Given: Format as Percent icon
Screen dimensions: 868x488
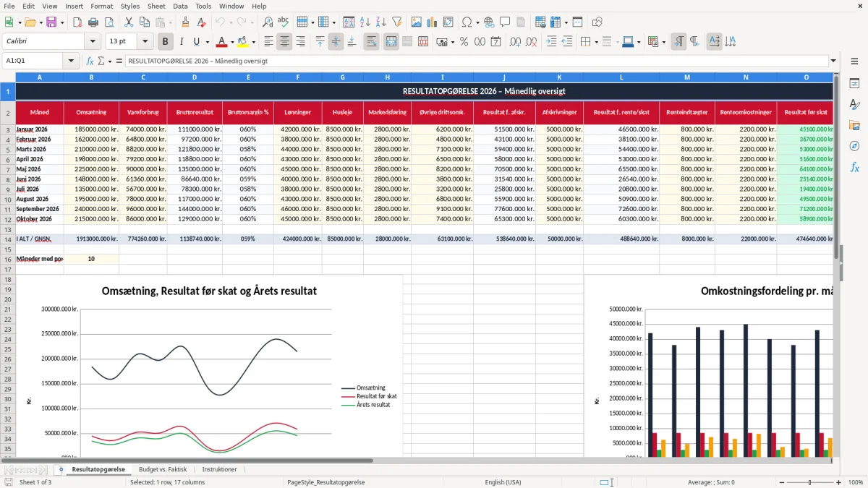Looking at the screenshot, I should pyautogui.click(x=464, y=42).
